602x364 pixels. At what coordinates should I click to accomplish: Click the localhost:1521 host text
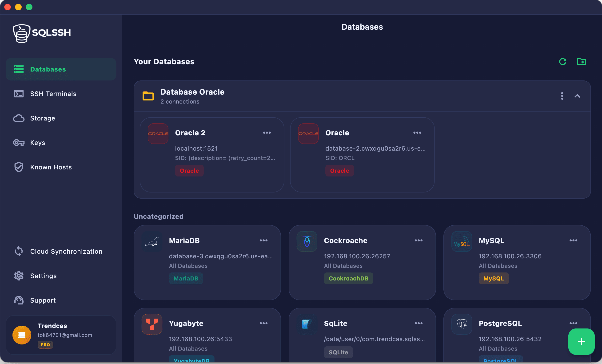[196, 148]
